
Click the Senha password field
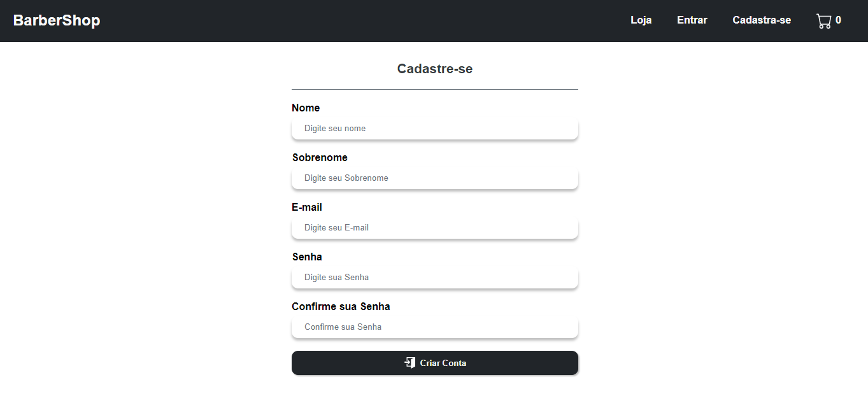click(x=434, y=277)
